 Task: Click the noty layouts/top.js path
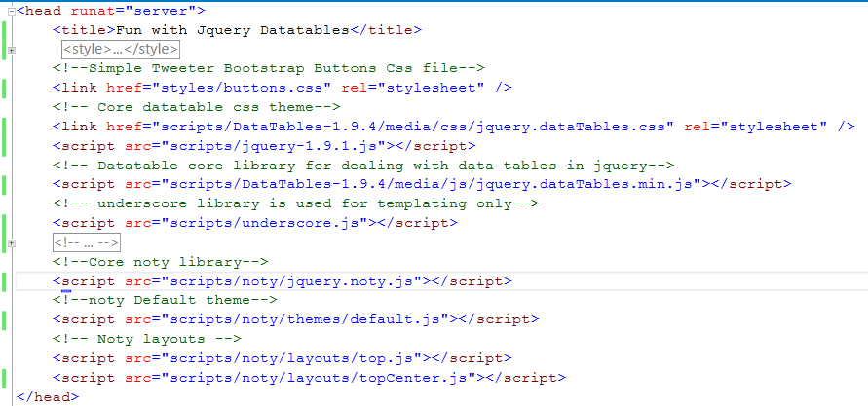(291, 358)
